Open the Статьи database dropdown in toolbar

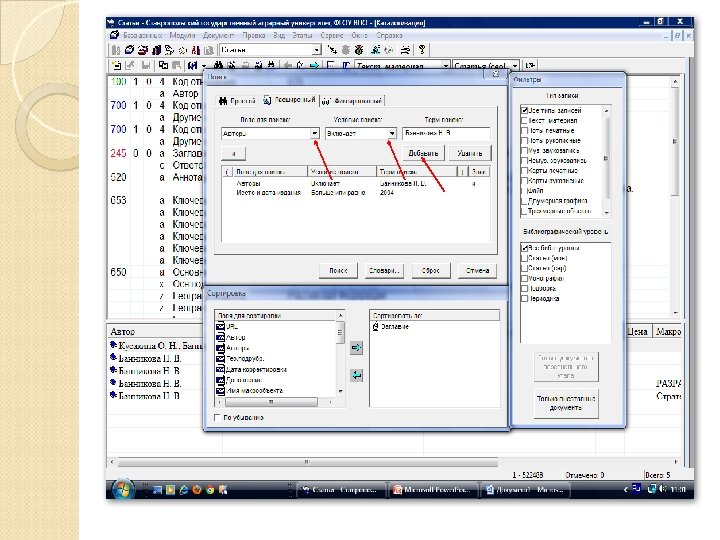pos(317,50)
